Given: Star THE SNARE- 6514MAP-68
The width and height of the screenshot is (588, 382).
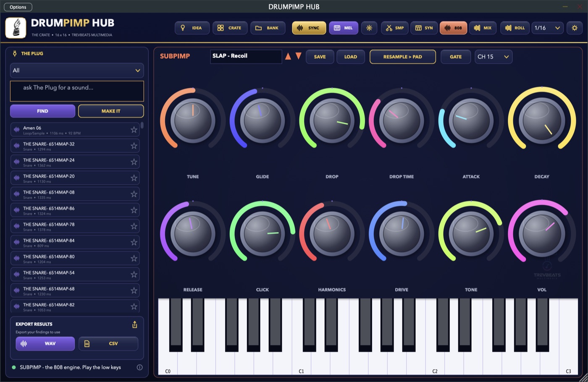Looking at the screenshot, I should tap(134, 290).
